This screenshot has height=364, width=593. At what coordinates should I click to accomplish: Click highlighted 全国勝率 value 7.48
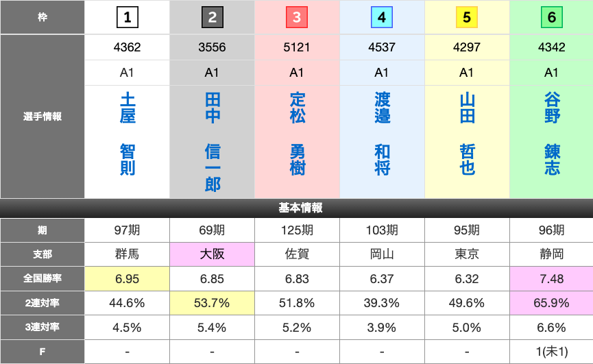[x=552, y=278]
